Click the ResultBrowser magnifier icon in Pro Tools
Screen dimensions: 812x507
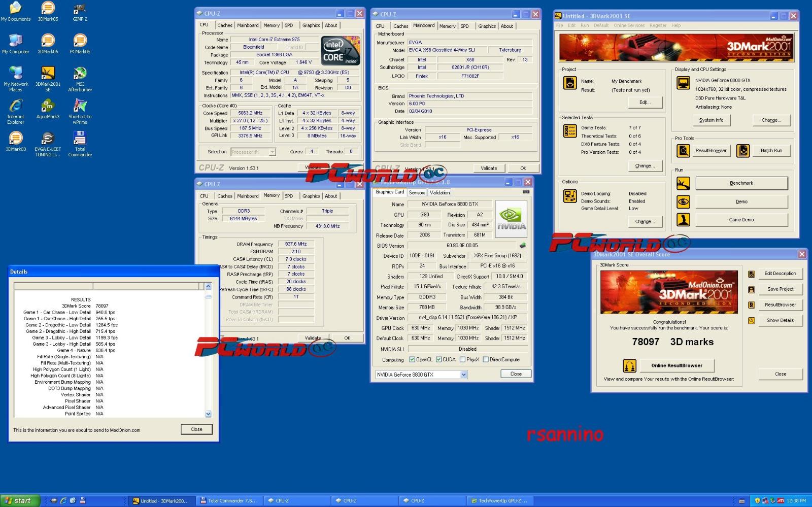pos(683,151)
